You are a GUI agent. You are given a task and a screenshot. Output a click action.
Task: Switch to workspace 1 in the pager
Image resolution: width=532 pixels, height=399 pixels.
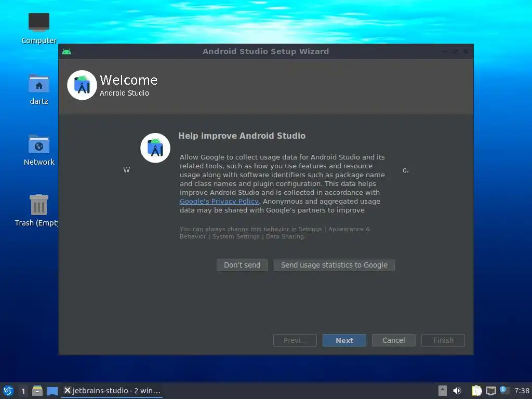[x=23, y=391]
